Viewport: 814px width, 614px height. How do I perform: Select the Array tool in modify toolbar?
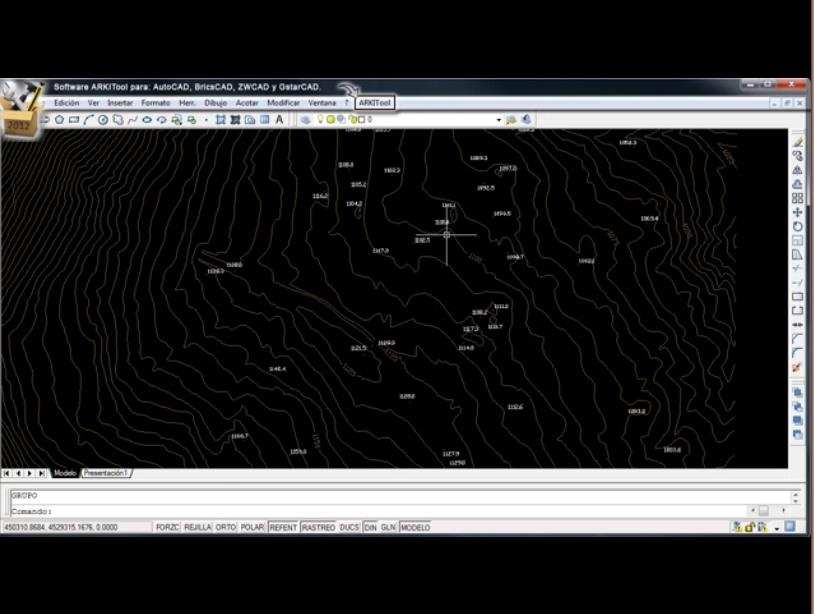797,198
